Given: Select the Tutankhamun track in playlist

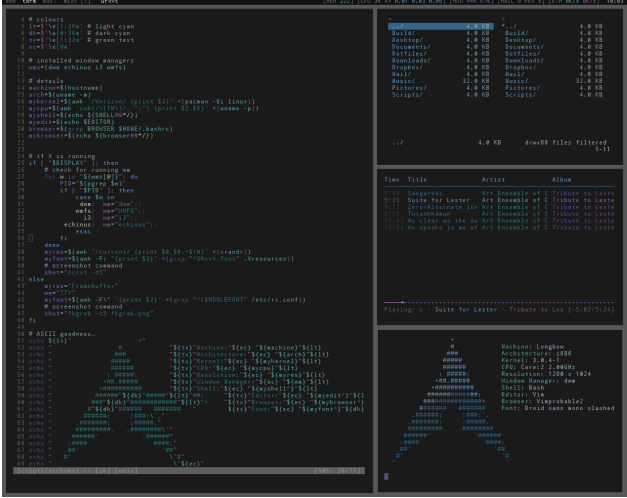Looking at the screenshot, I should pos(499,214).
